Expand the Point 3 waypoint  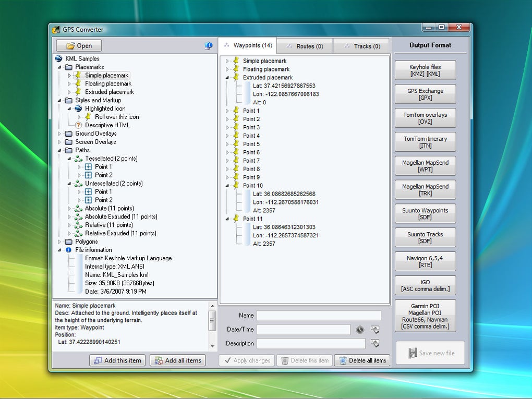click(227, 127)
